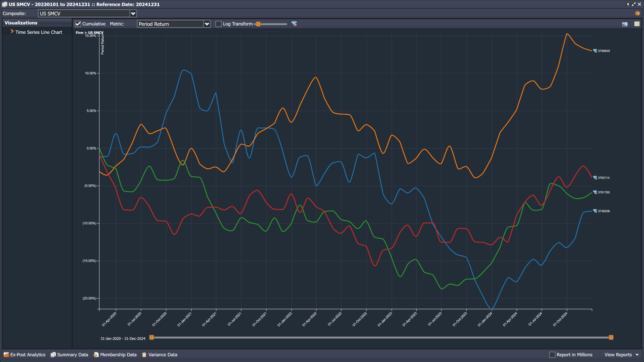
Task: Click the shrink-arrows window icon in the title bar
Action: (633, 4)
